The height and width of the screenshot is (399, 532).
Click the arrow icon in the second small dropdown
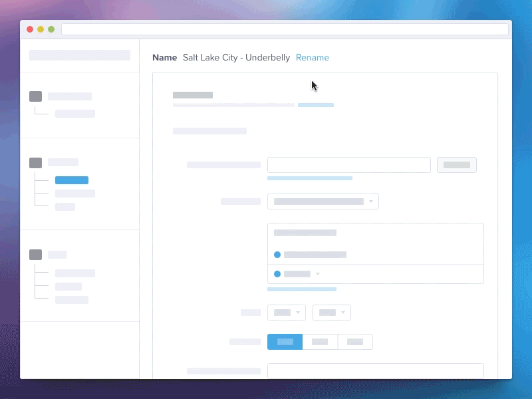(344, 313)
